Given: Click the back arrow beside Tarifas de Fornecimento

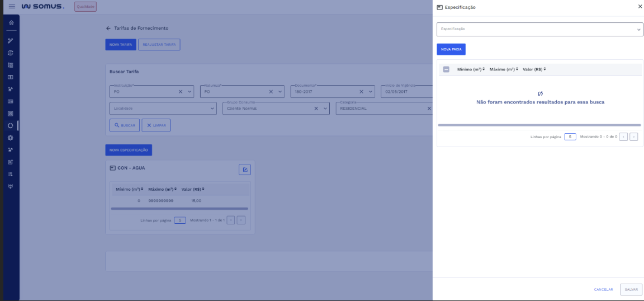Looking at the screenshot, I should [108, 28].
